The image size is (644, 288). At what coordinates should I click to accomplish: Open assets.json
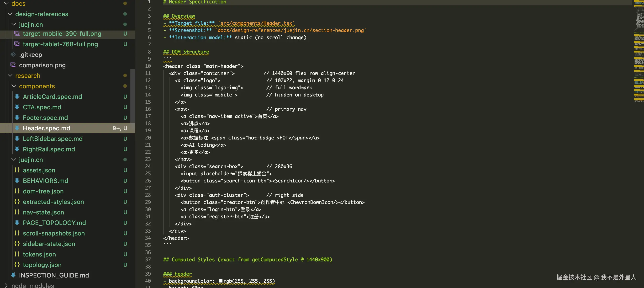pos(39,170)
